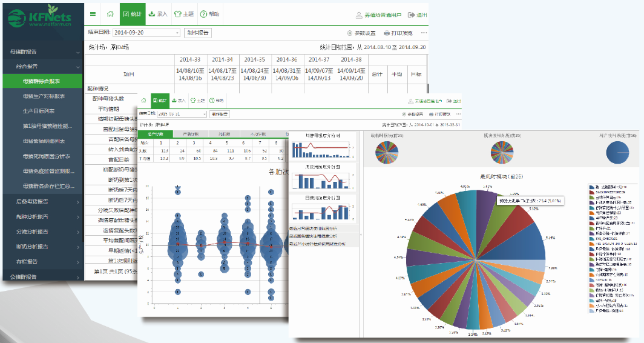Click the 配种情况 row label
Viewport: 644px width, 343px height.
[98, 88]
